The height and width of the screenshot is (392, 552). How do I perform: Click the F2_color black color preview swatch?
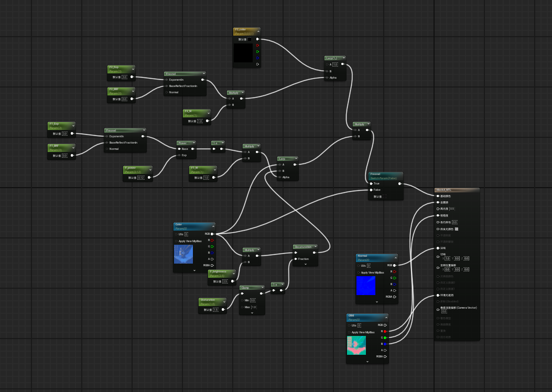(x=243, y=53)
